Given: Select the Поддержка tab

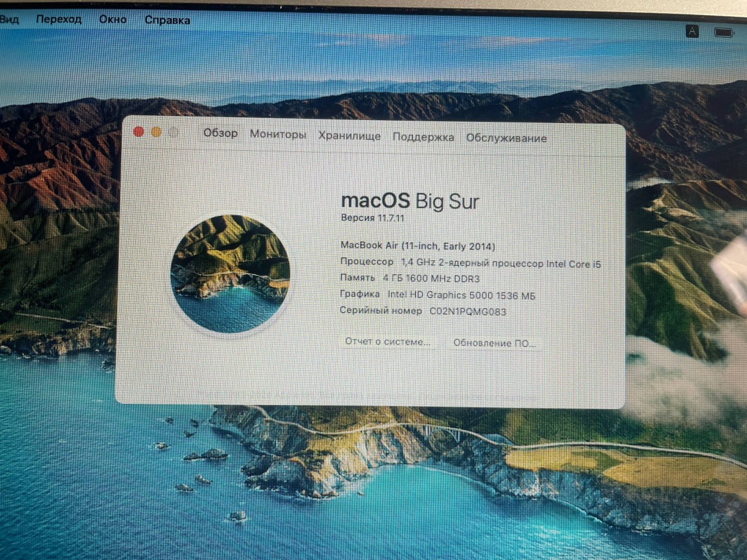Looking at the screenshot, I should tap(424, 137).
